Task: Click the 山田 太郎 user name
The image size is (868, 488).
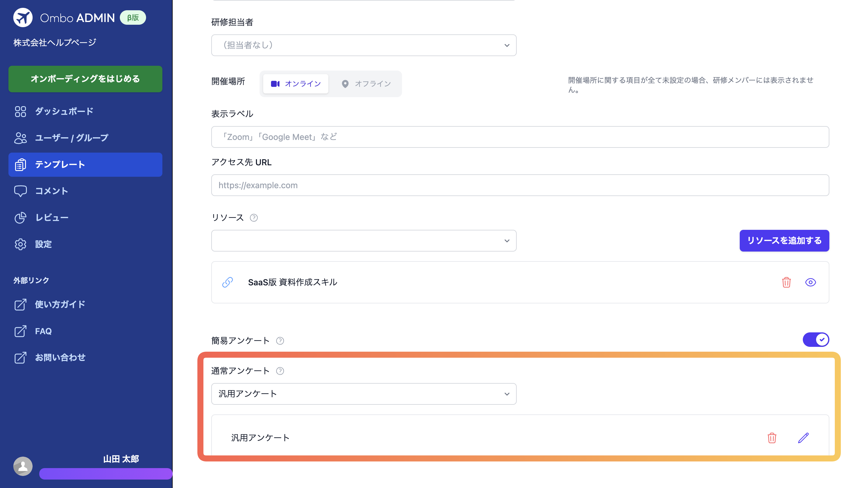Action: [x=121, y=459]
